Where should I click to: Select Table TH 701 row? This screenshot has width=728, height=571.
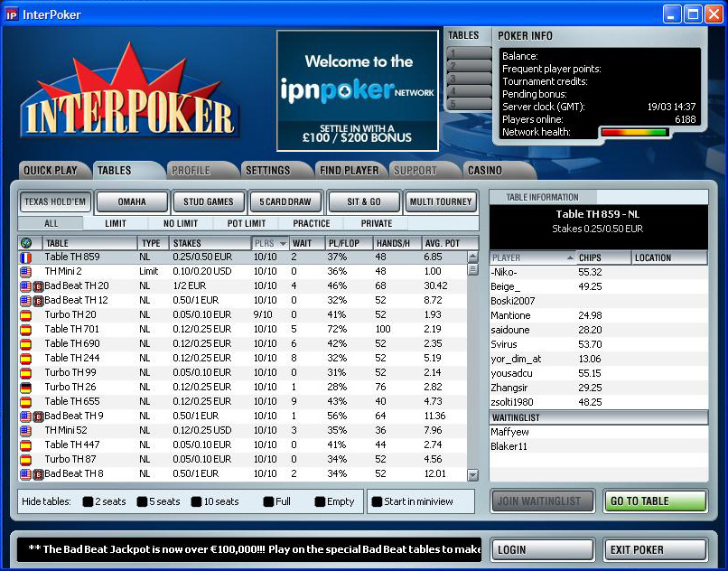coord(242,330)
